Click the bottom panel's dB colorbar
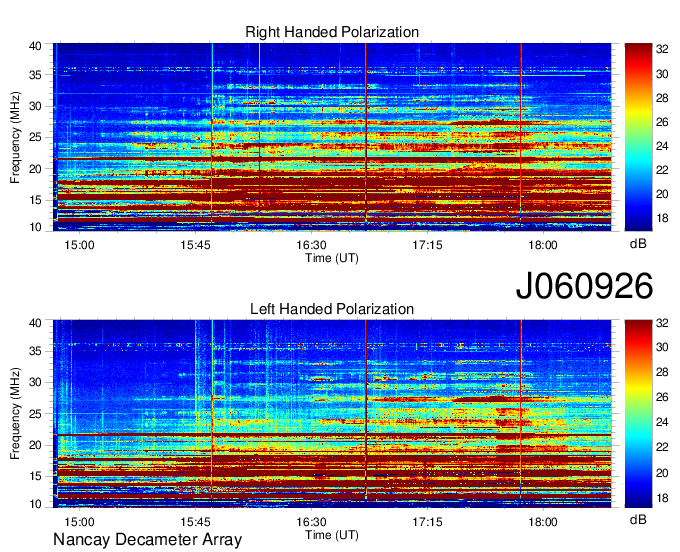The height and width of the screenshot is (552, 680). (x=638, y=414)
